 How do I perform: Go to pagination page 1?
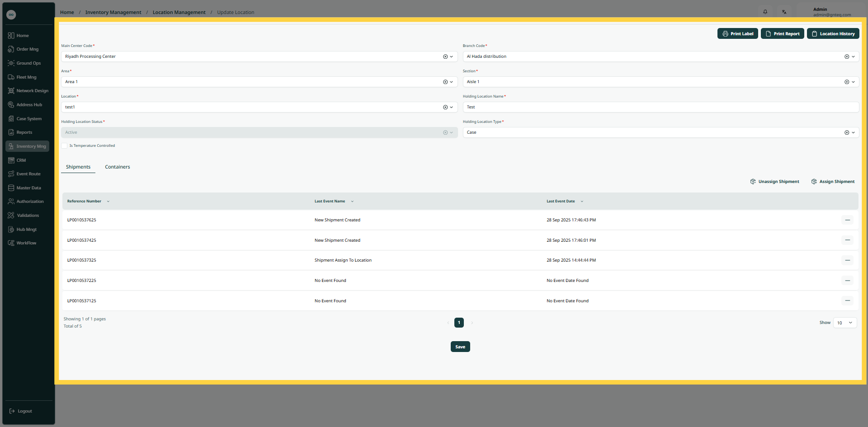pyautogui.click(x=459, y=323)
